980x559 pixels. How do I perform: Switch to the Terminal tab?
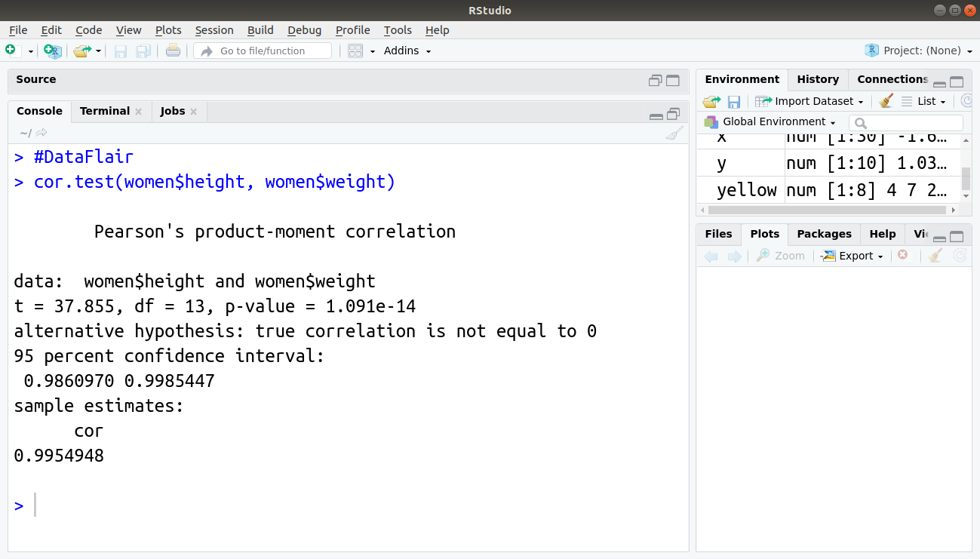[x=104, y=111]
